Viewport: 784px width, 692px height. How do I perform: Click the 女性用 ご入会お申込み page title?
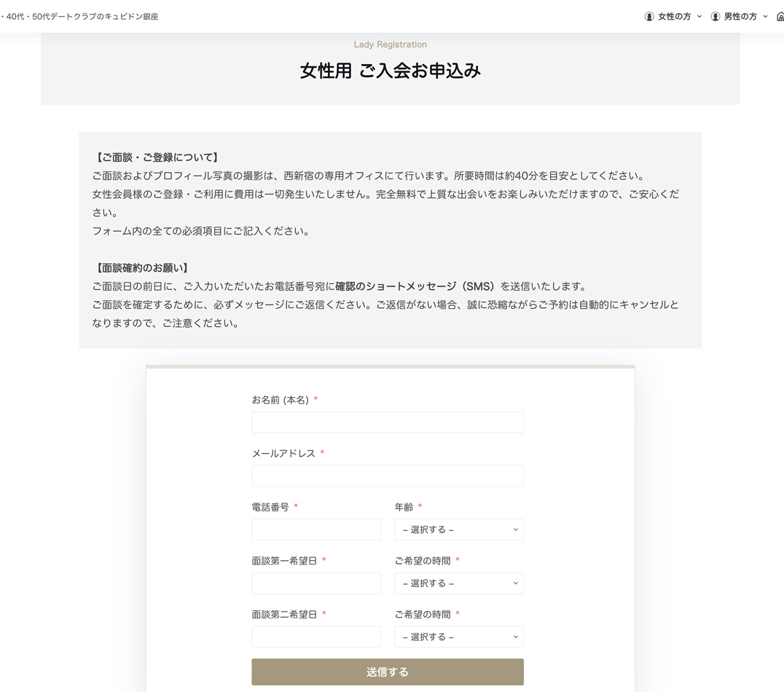(x=390, y=71)
